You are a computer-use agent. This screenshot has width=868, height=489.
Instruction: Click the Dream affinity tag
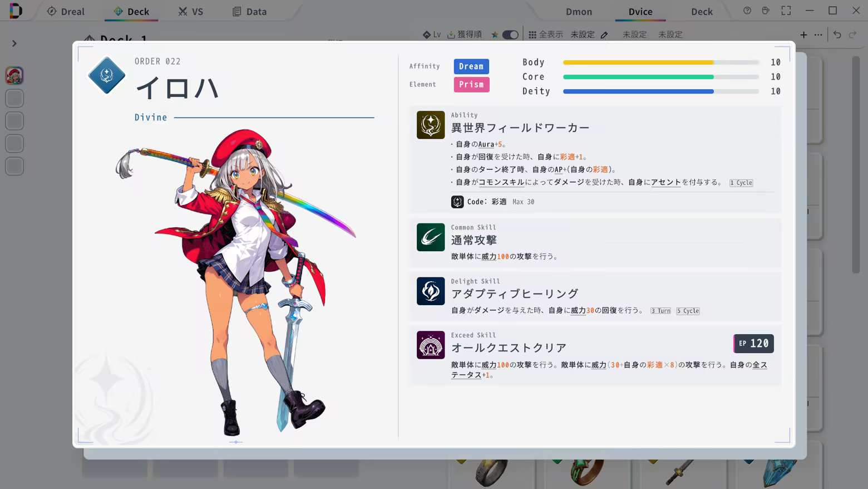(471, 66)
